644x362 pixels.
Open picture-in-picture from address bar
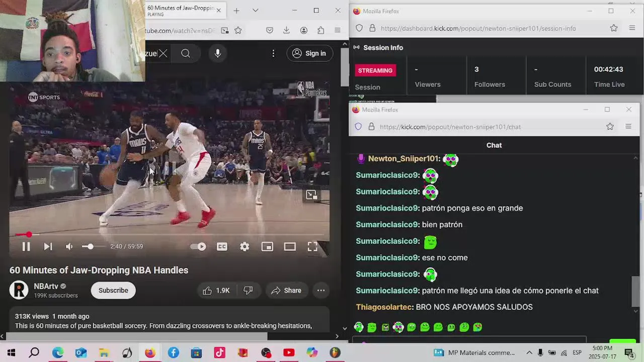tap(225, 31)
